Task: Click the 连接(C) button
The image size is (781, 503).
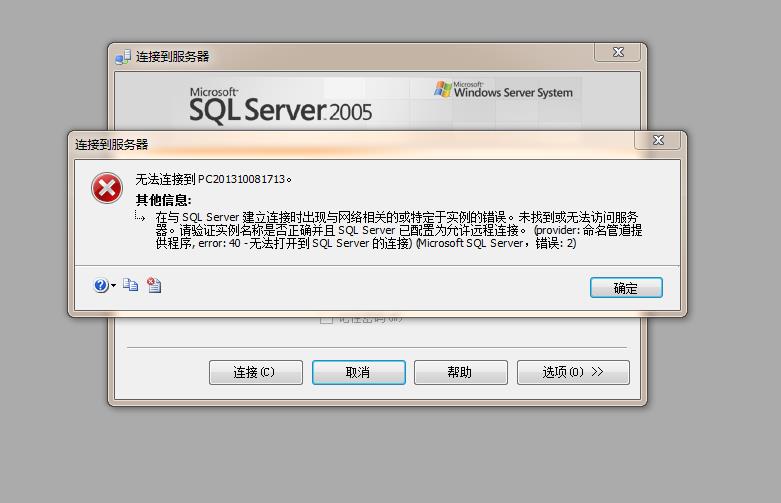Action: click(x=256, y=373)
